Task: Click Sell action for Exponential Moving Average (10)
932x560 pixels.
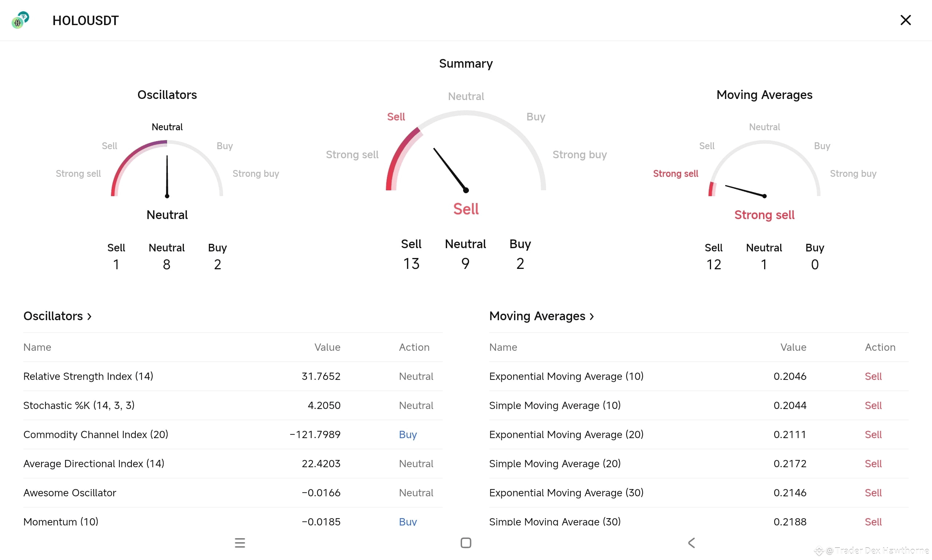Action: tap(873, 376)
